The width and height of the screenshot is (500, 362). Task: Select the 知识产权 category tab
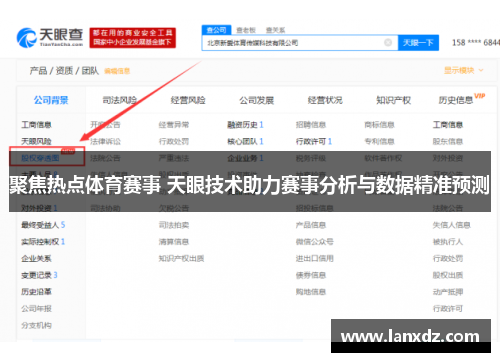coord(394,100)
